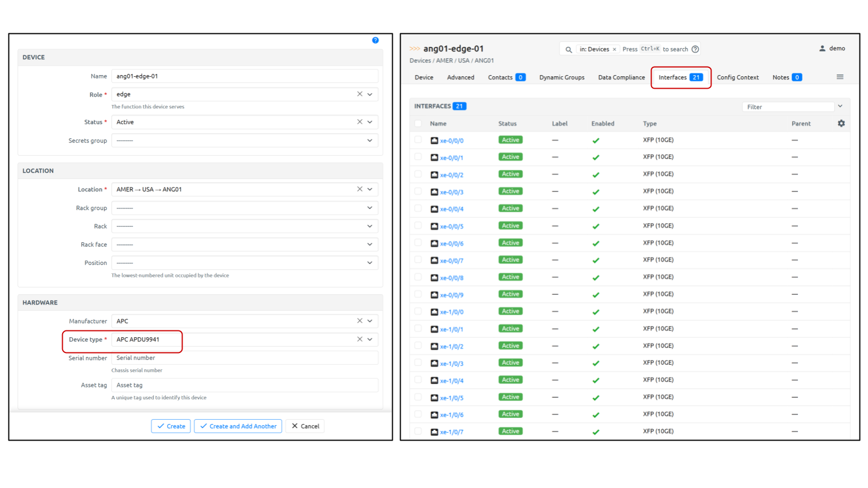Click the Serial number input field
Viewport: 868px width, 488px height.
point(244,358)
